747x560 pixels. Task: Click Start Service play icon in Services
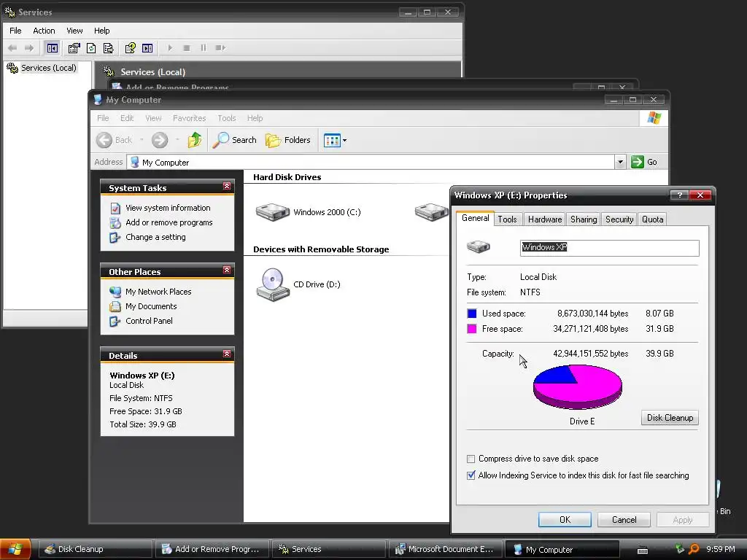point(169,47)
